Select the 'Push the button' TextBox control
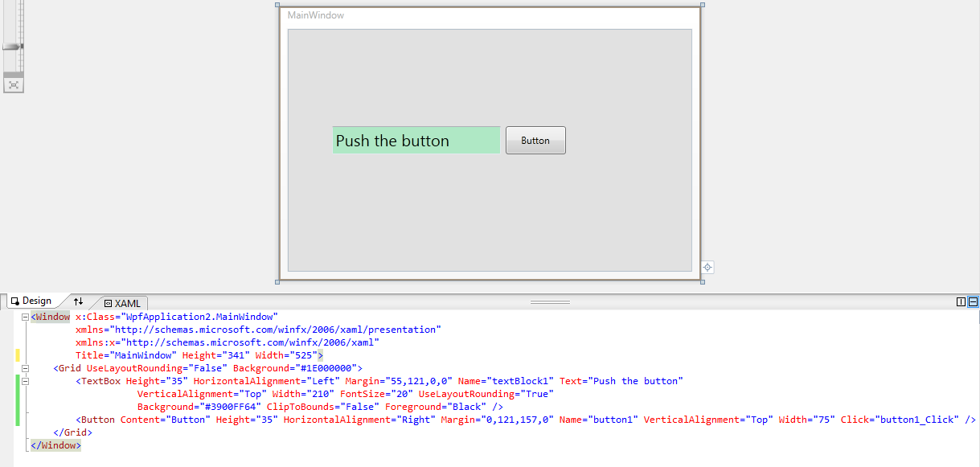Screen dimensions: 980x467 416,140
